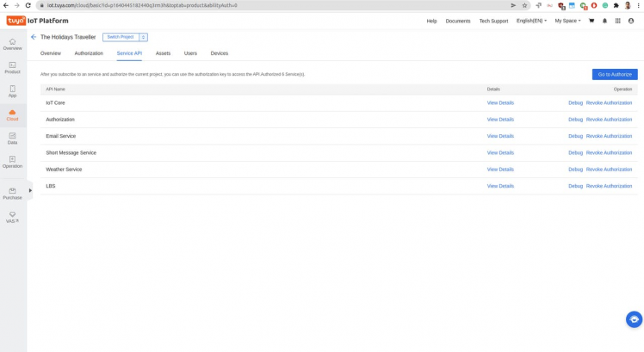Debug the LBS API
Viewport: 644px width, 352px height.
[575, 186]
